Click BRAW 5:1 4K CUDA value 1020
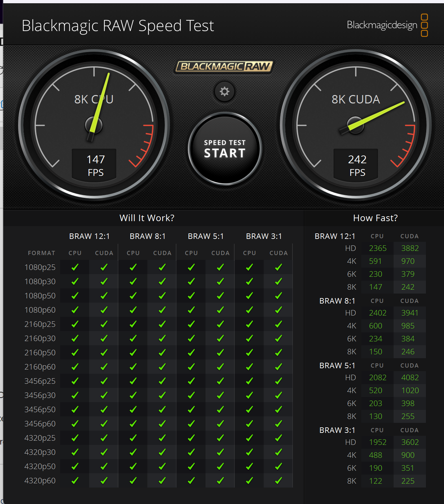 pos(410,391)
